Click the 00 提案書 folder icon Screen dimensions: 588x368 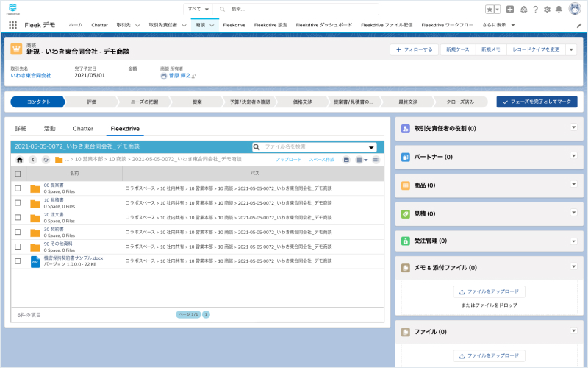[x=35, y=188]
